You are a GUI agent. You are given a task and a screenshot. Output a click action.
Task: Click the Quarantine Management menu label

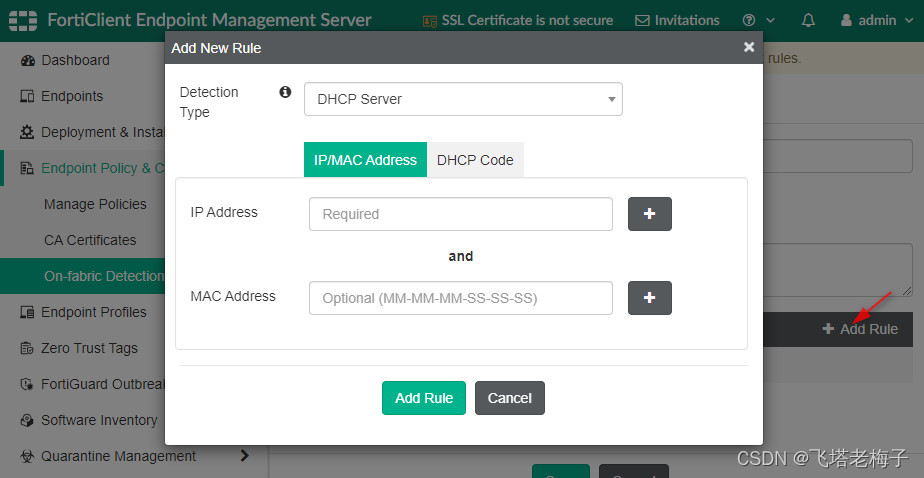pos(118,456)
